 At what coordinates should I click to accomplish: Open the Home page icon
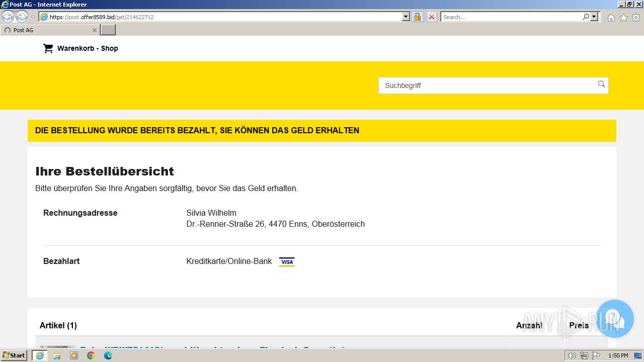pos(611,18)
